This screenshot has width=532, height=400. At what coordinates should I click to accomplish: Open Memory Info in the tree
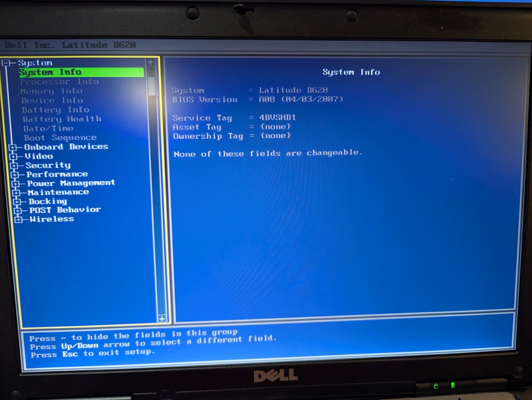(51, 91)
